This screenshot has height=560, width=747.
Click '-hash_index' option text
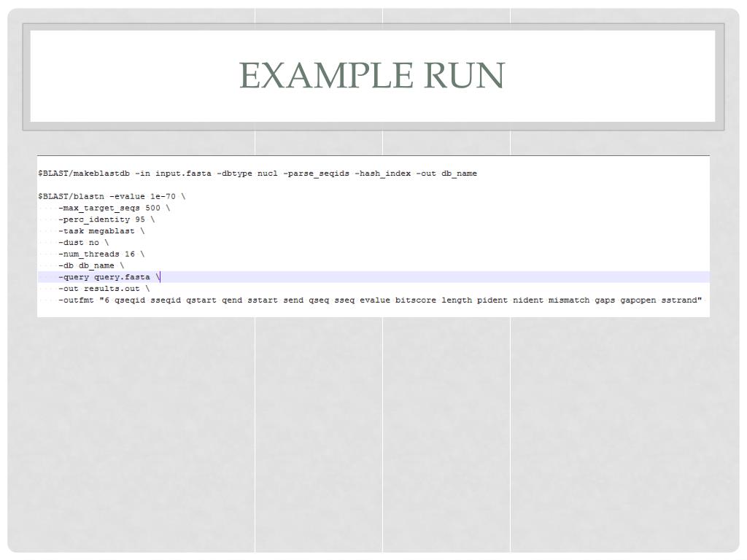pyautogui.click(x=382, y=174)
